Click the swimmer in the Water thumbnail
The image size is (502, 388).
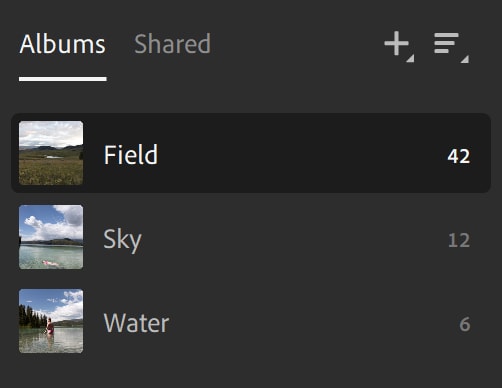click(50, 327)
